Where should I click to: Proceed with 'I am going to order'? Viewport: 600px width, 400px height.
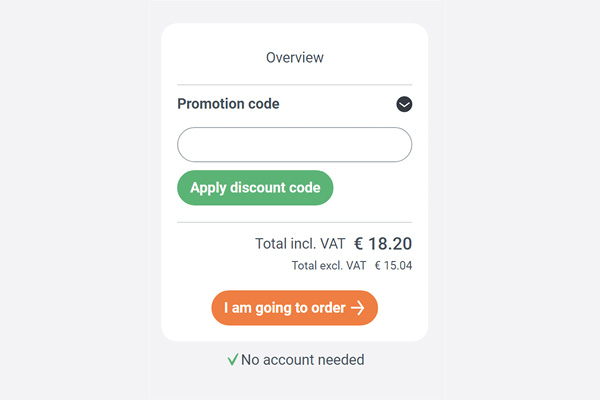294,308
